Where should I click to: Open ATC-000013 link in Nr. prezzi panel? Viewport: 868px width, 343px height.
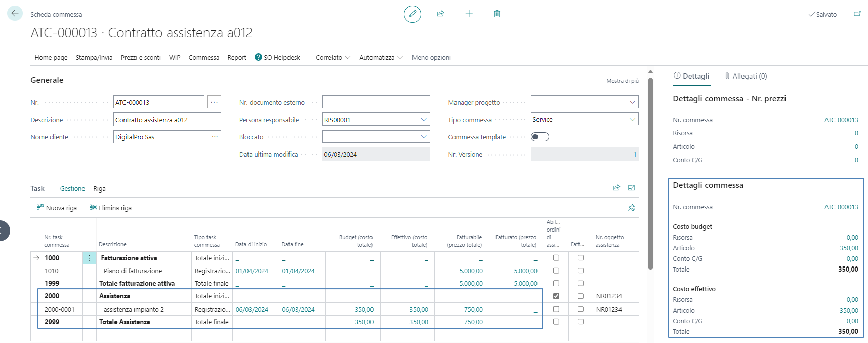pyautogui.click(x=841, y=120)
